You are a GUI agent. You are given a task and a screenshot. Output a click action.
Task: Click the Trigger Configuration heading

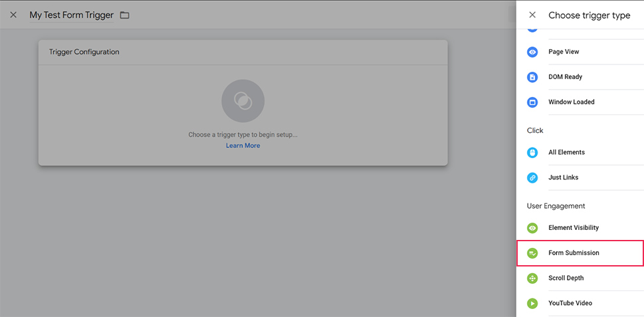point(84,52)
